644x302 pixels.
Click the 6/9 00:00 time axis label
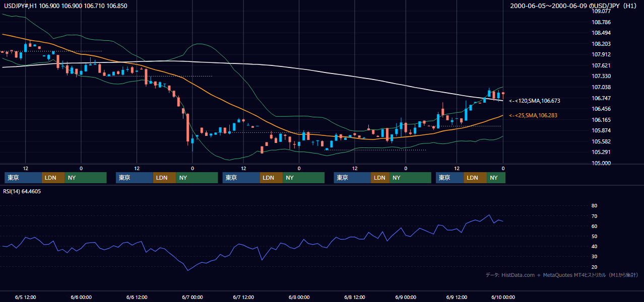[406, 297]
